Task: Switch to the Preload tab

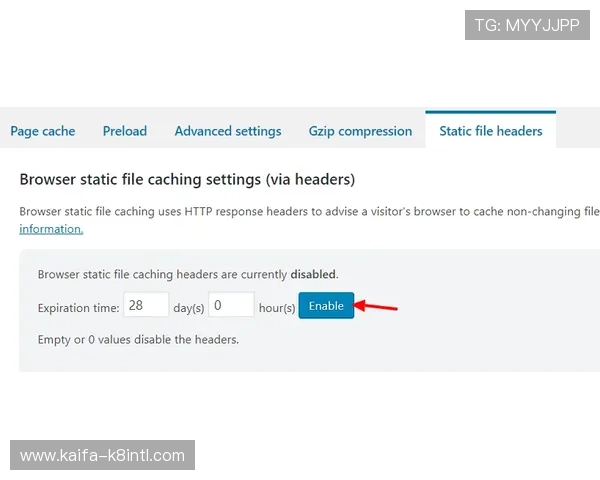Action: [x=125, y=131]
